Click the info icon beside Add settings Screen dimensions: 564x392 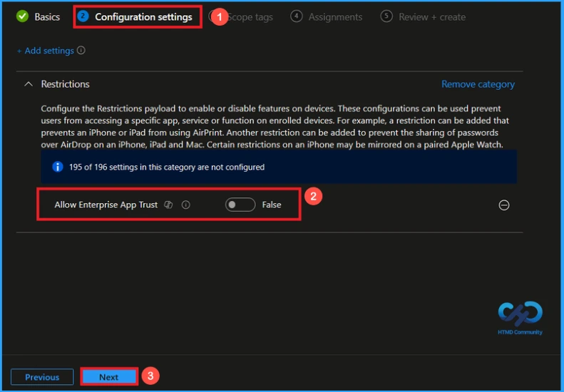click(81, 51)
